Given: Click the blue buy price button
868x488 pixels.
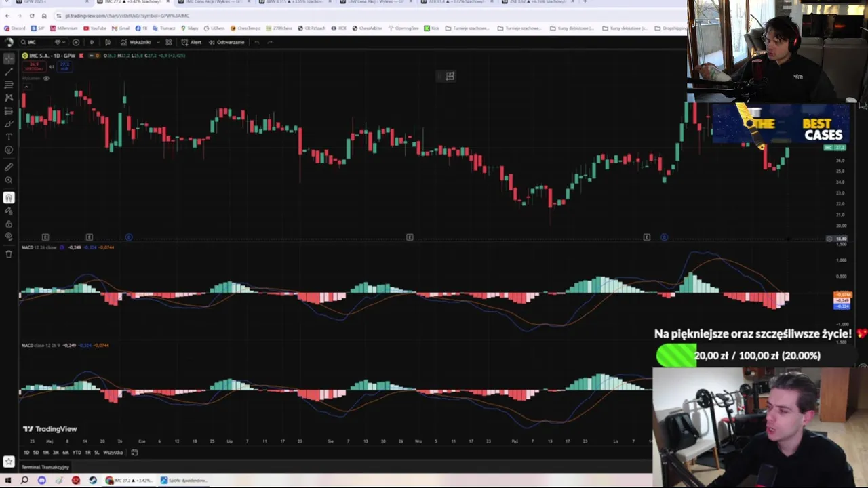Looking at the screenshot, I should tap(64, 66).
